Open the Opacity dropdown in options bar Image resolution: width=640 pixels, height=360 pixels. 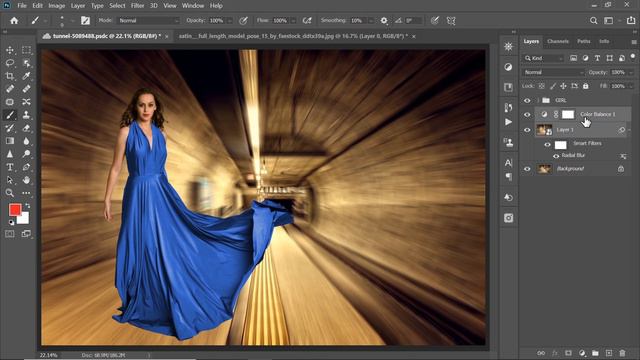229,20
